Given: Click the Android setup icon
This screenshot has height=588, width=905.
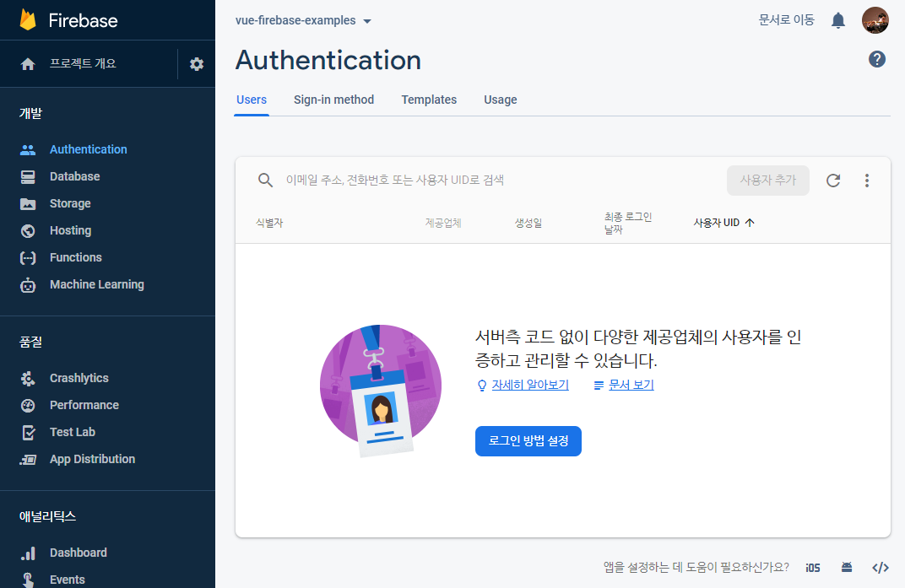Looking at the screenshot, I should click(x=846, y=567).
